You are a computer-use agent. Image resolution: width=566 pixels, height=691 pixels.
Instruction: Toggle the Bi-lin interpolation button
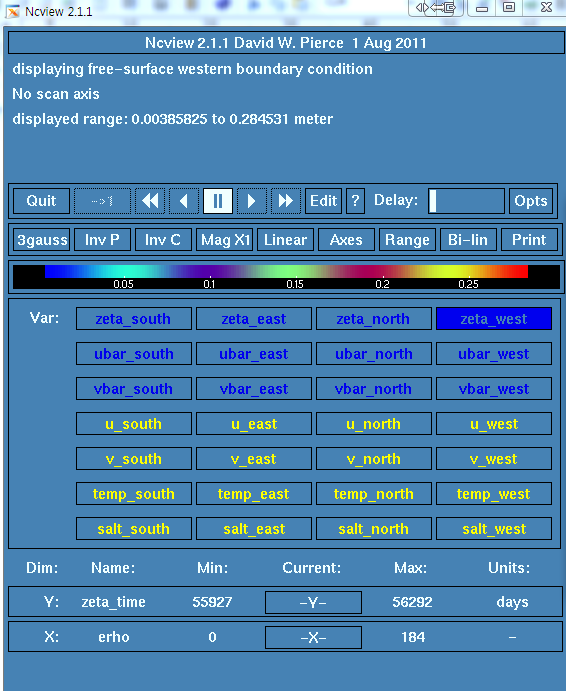click(x=468, y=240)
